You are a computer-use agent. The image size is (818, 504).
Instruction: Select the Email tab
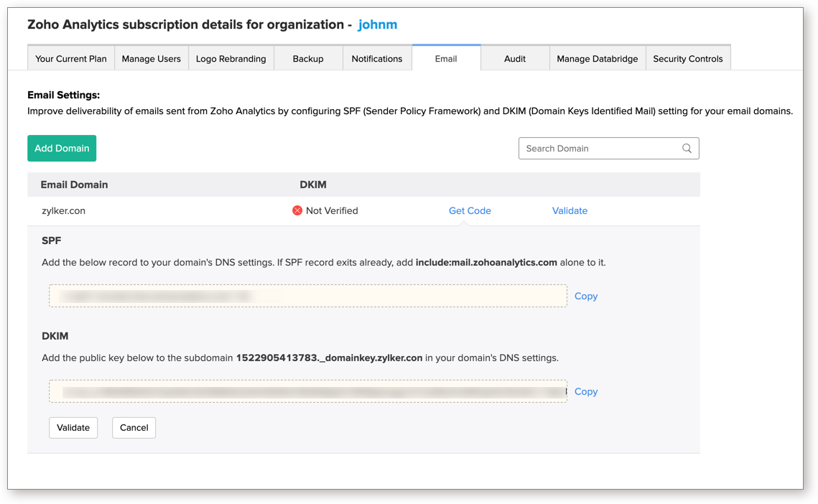(x=446, y=58)
